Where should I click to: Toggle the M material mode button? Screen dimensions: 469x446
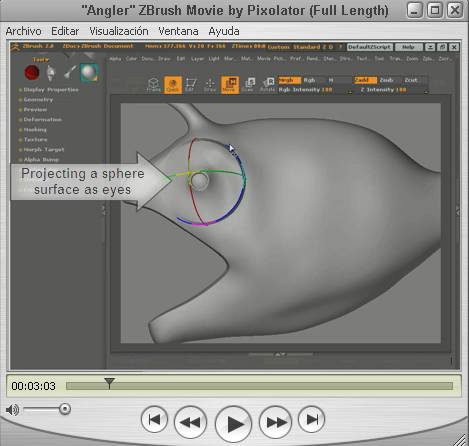339,80
